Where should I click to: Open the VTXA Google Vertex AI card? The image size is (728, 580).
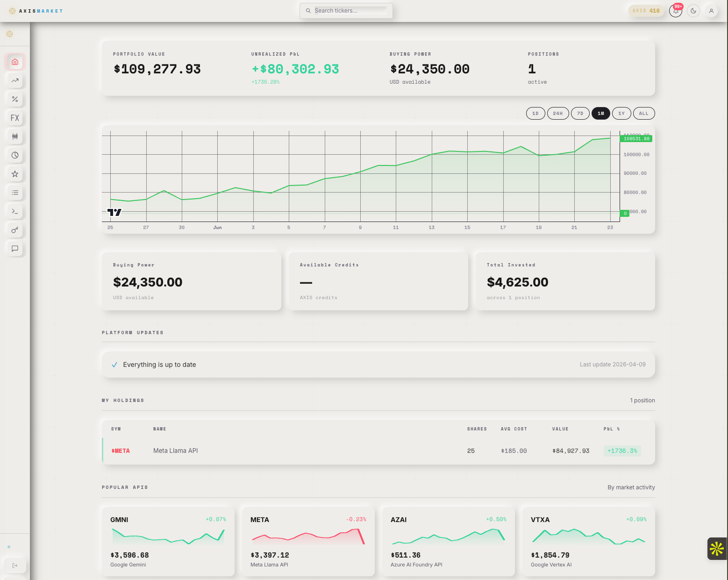[x=589, y=542]
